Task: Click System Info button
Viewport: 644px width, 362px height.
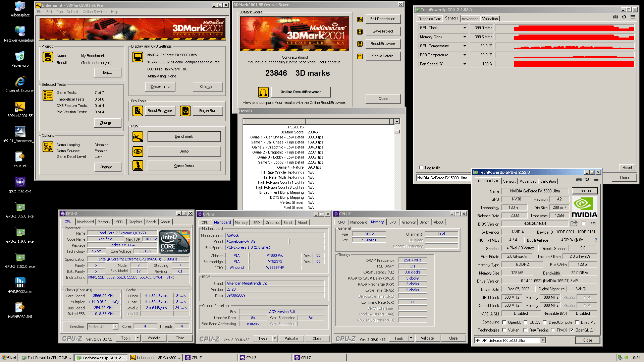Action: pyautogui.click(x=160, y=86)
